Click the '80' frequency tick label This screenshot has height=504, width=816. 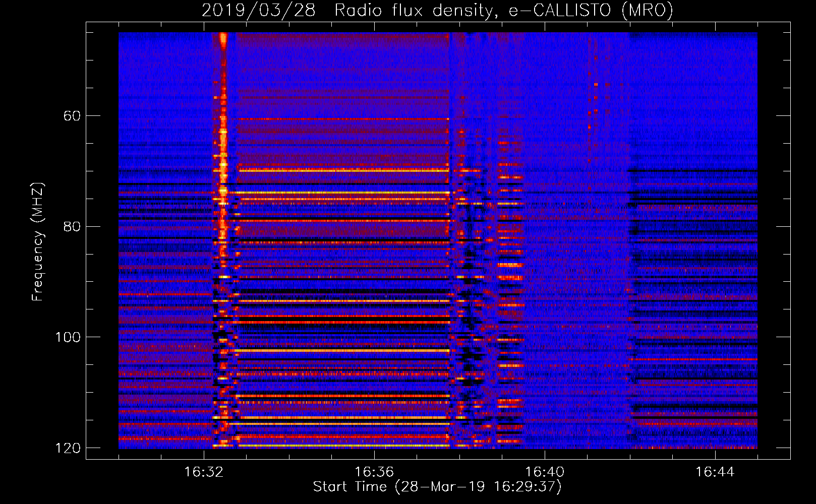(72, 226)
